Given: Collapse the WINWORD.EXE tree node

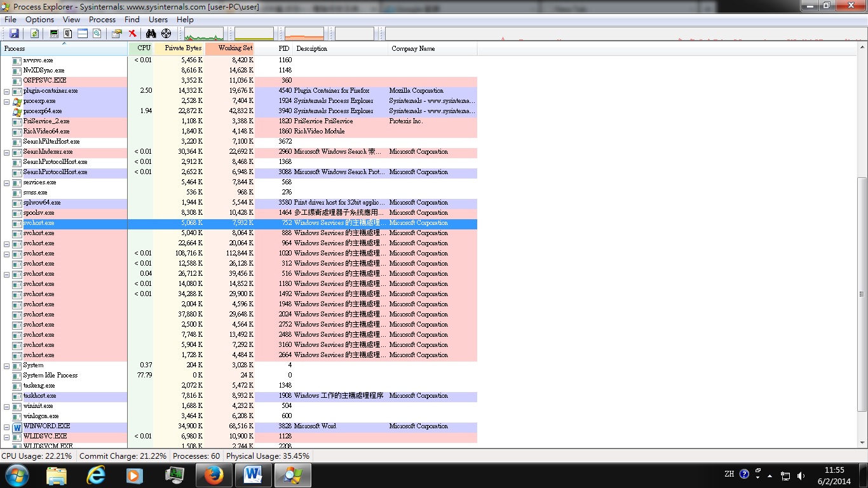Looking at the screenshot, I should [6, 426].
